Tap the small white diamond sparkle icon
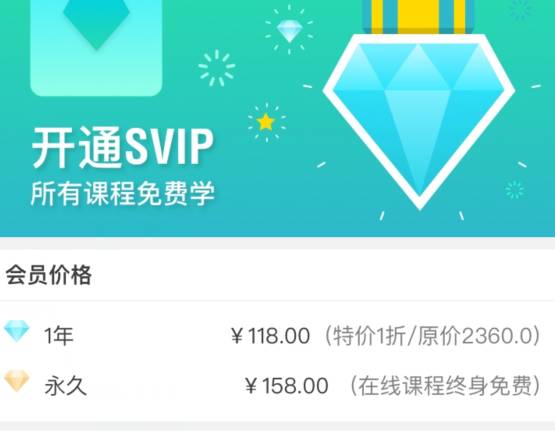Image resolution: width=555 pixels, height=433 pixels. [290, 31]
